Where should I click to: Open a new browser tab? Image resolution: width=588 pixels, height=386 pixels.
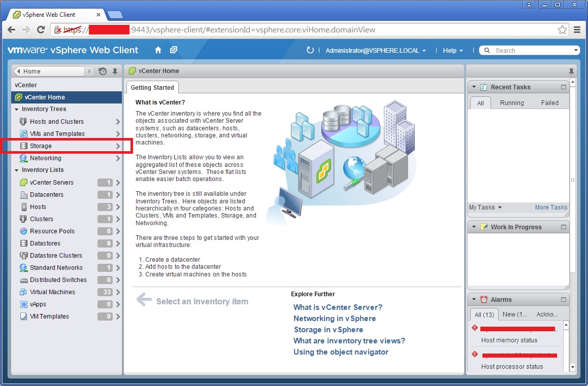[115, 15]
